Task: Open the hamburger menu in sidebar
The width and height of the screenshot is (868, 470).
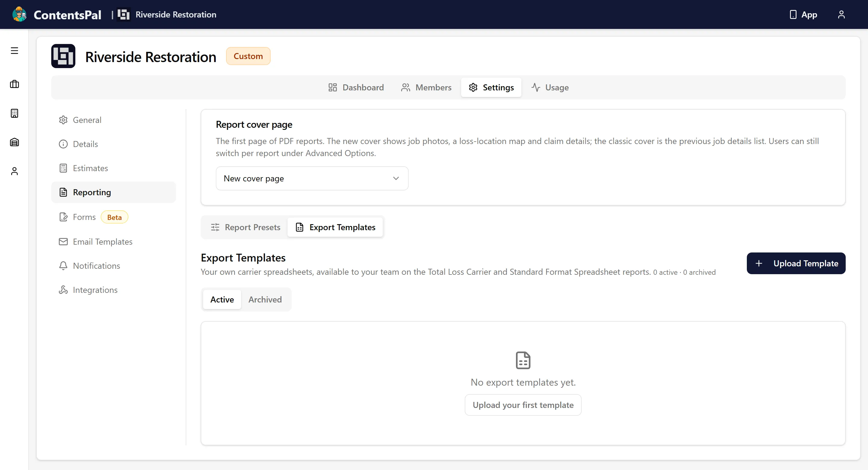Action: coord(14,51)
